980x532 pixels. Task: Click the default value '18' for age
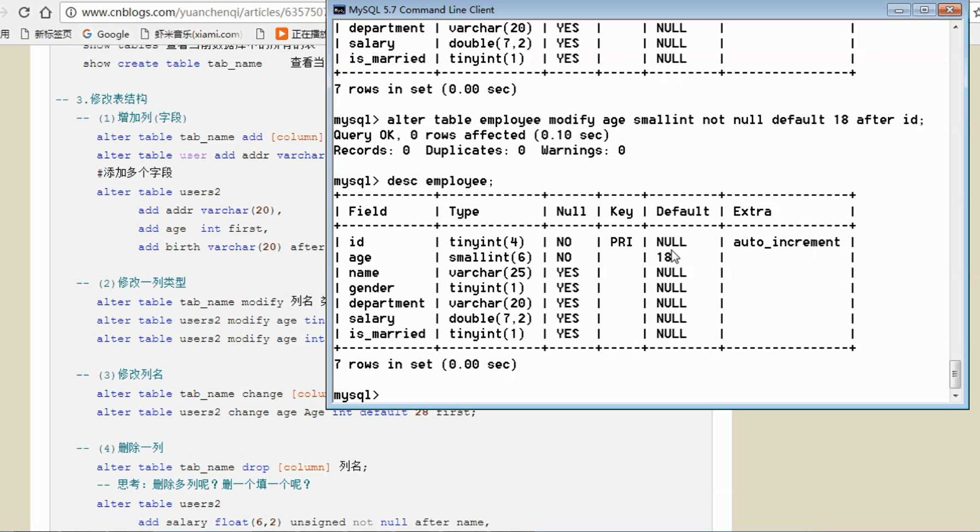[x=664, y=257]
